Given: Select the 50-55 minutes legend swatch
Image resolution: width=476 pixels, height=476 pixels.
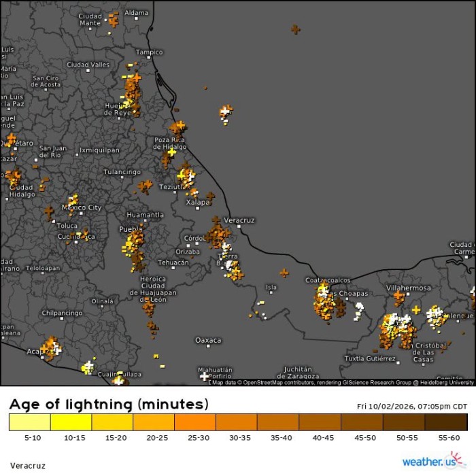Looking at the screenshot, I should [404, 422].
